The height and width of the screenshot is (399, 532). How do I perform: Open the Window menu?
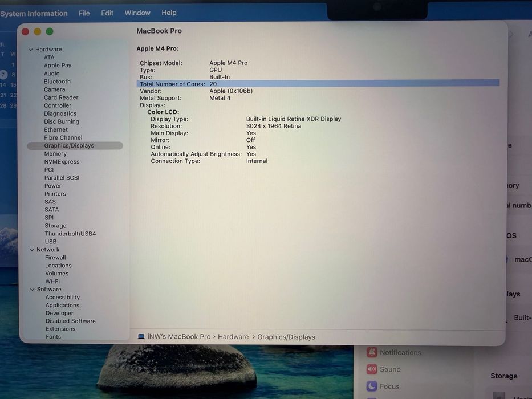137,13
